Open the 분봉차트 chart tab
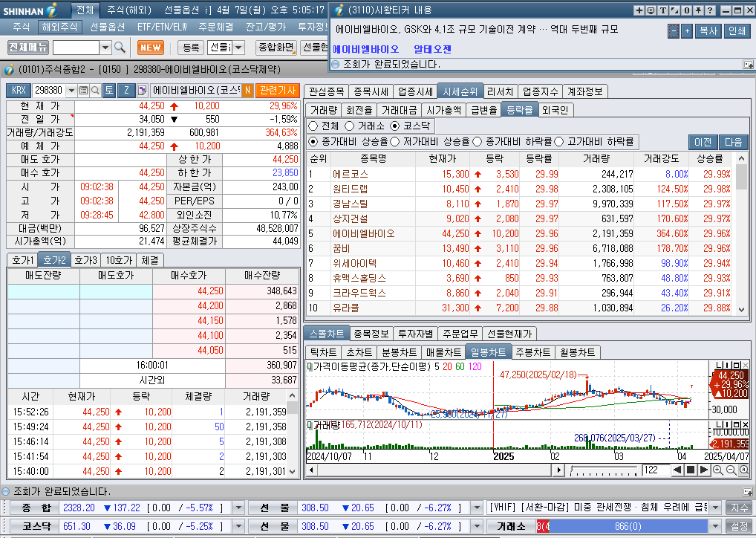 (x=400, y=352)
